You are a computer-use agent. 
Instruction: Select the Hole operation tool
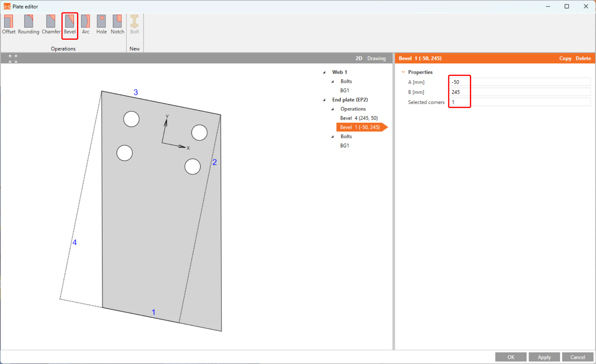coord(101,24)
